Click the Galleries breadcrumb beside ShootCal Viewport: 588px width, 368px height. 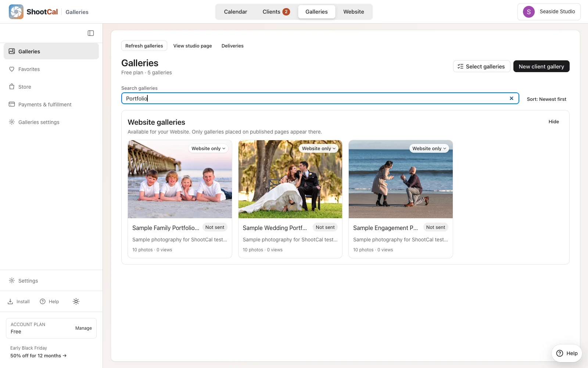pyautogui.click(x=77, y=12)
